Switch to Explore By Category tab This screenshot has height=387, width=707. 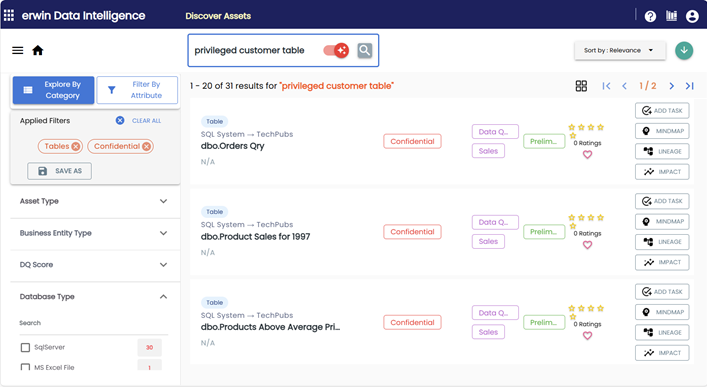53,90
